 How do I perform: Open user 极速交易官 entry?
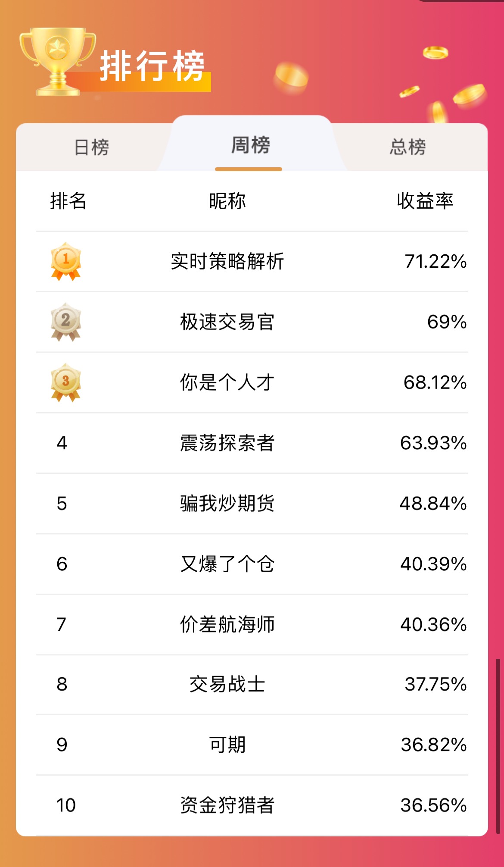227,322
